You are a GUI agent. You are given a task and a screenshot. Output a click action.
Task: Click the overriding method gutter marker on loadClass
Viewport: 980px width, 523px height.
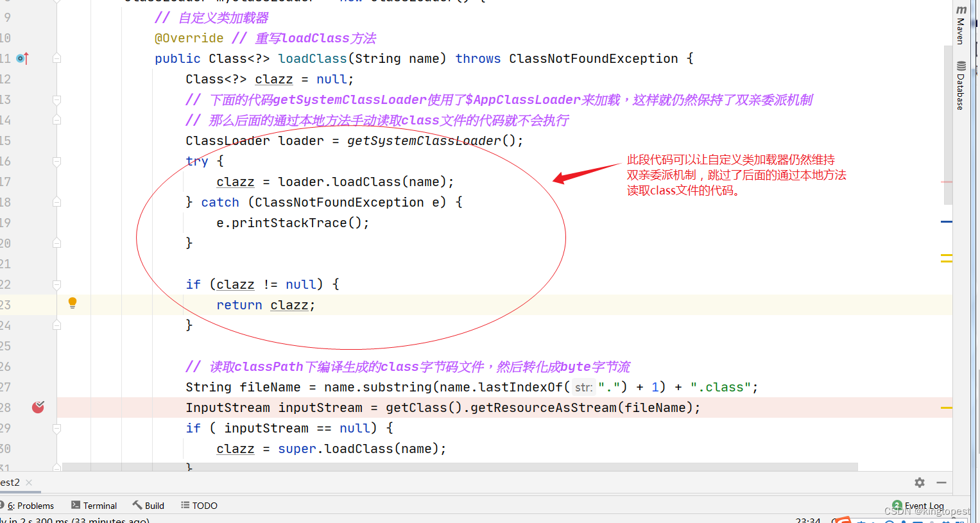tap(22, 58)
